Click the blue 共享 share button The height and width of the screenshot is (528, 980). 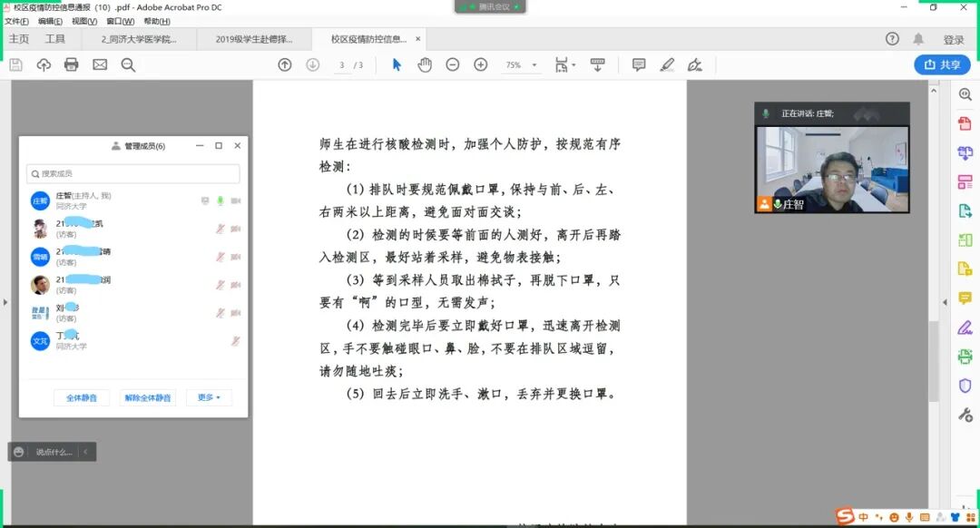pyautogui.click(x=942, y=64)
